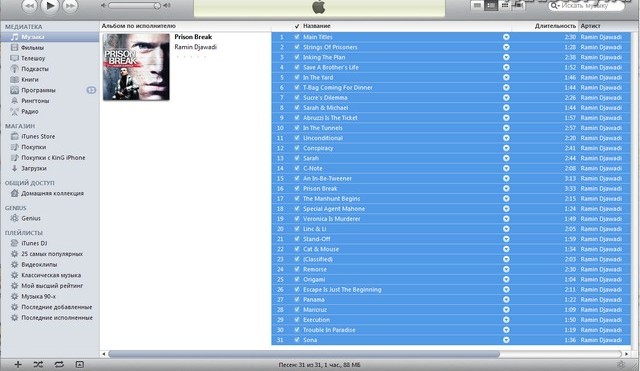Adjust the volume slider

134,6
